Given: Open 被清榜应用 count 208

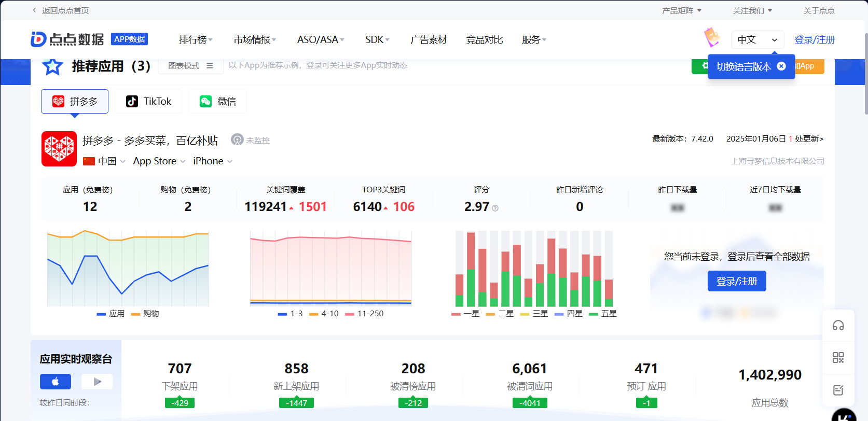Looking at the screenshot, I should tap(413, 369).
